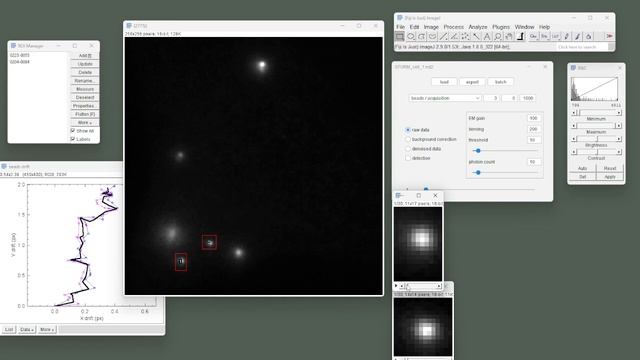Select the Polygon selection tool
Image resolution: width=640 pixels, height=360 pixels.
422,37
